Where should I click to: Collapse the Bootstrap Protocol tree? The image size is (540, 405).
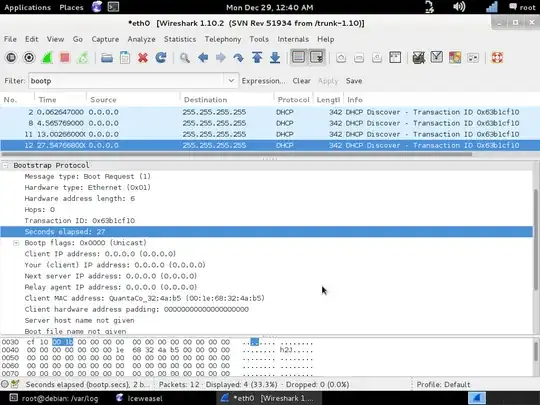pos(5,166)
